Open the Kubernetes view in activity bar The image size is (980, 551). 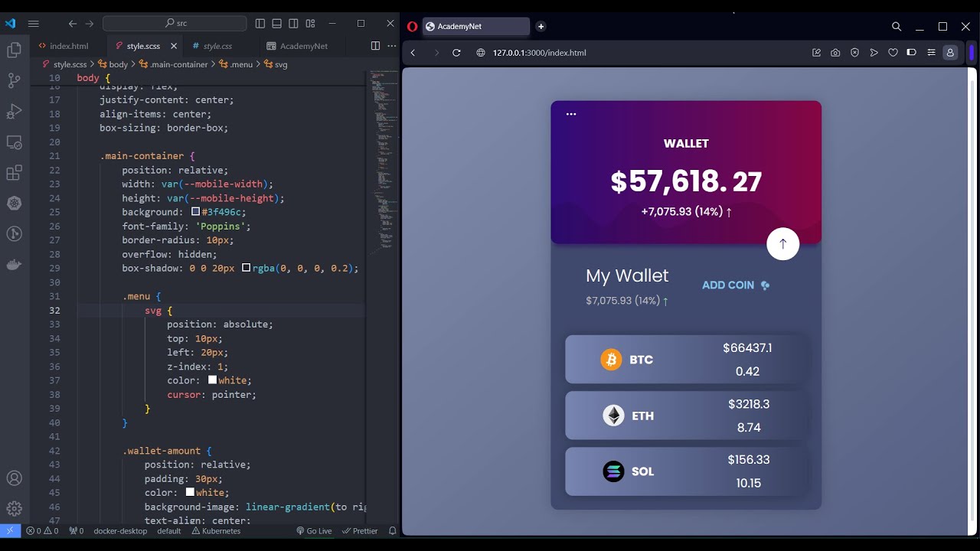coord(14,204)
